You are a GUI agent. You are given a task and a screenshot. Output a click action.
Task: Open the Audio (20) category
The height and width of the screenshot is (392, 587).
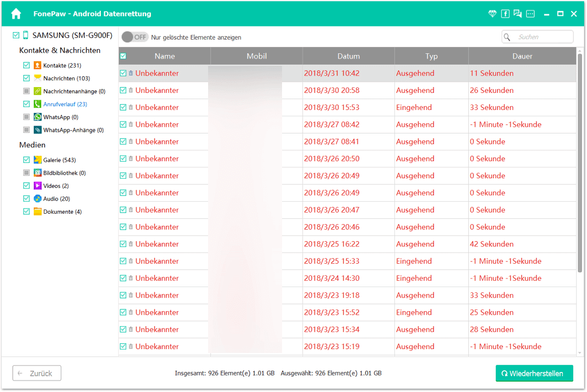pyautogui.click(x=57, y=198)
